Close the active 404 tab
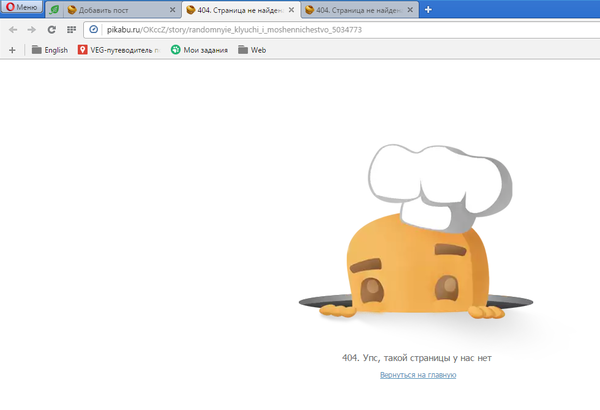 291,10
